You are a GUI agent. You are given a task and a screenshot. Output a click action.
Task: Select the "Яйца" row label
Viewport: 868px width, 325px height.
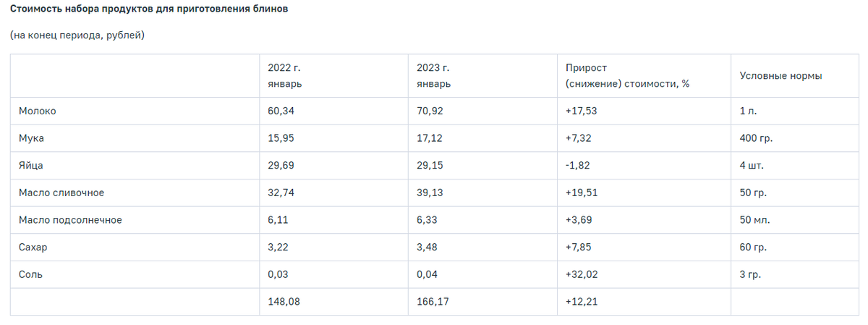tap(32, 166)
